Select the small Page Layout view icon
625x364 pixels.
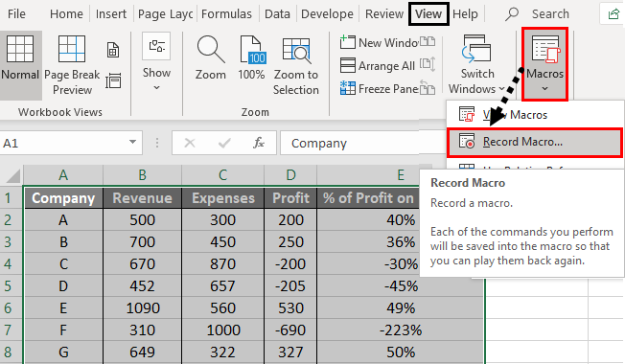(x=113, y=51)
